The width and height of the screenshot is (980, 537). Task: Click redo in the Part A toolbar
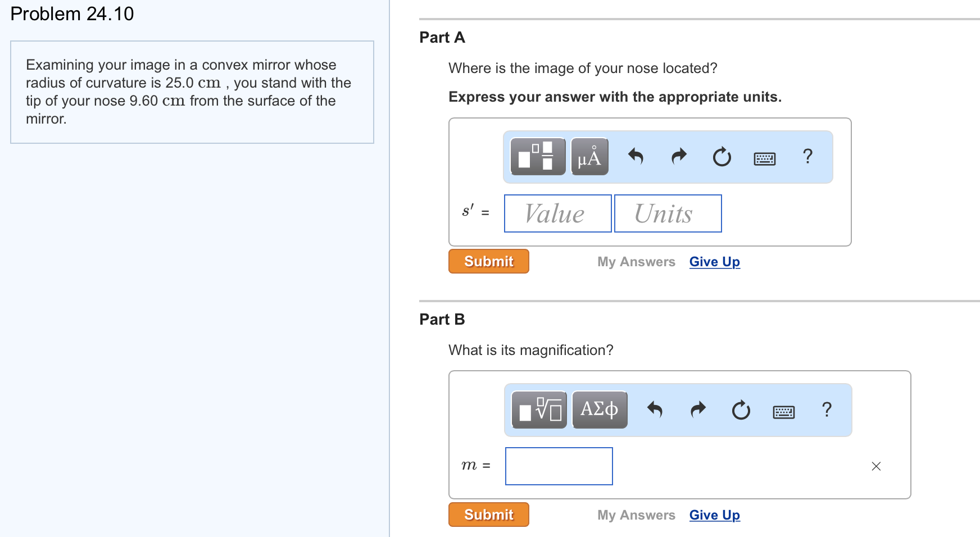pyautogui.click(x=679, y=157)
